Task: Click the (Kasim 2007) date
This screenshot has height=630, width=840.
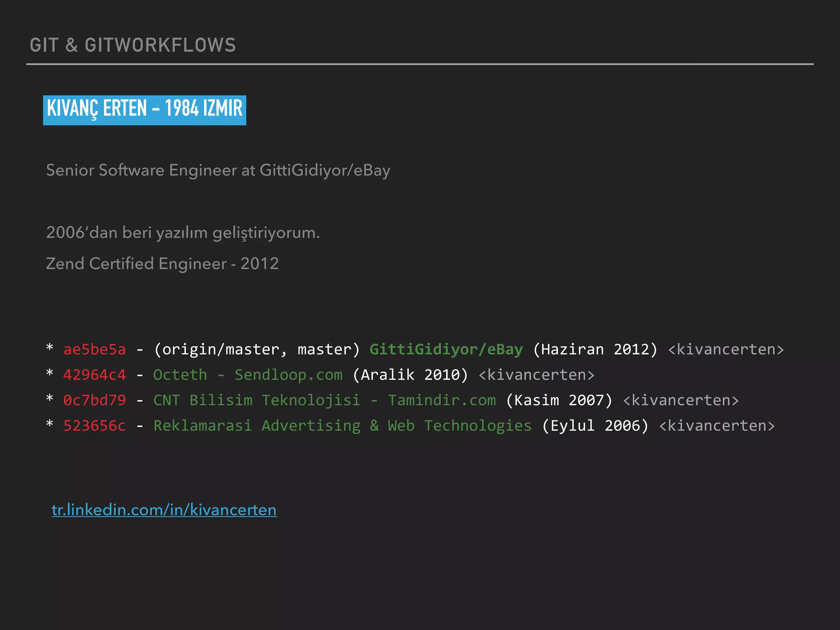Action: [x=559, y=400]
